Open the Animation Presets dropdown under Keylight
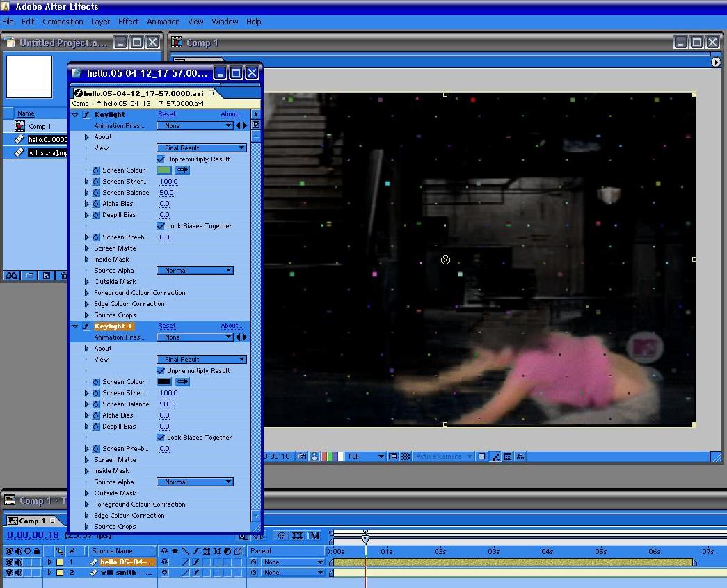The image size is (727, 588). 195,126
